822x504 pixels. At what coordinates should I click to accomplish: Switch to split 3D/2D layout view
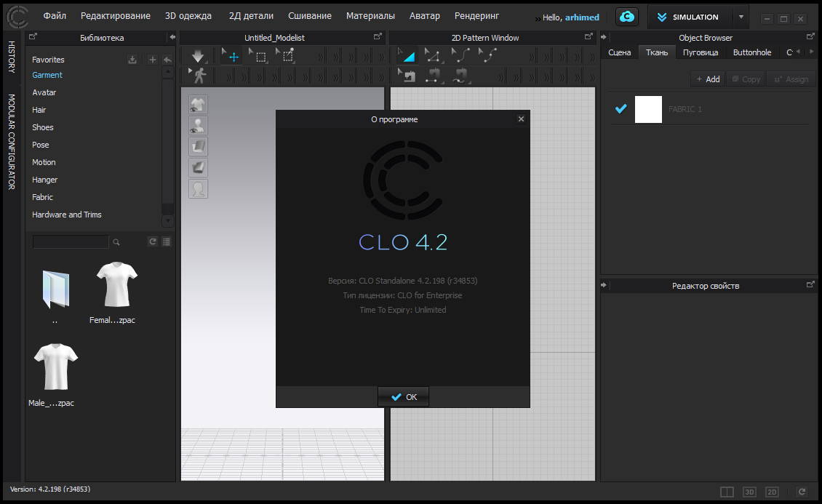point(727,492)
